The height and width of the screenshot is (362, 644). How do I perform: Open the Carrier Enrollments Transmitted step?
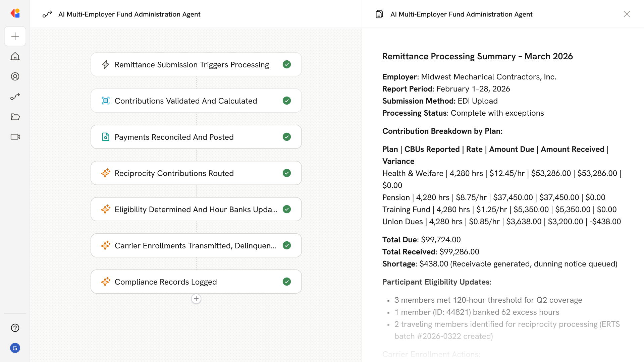coord(195,245)
